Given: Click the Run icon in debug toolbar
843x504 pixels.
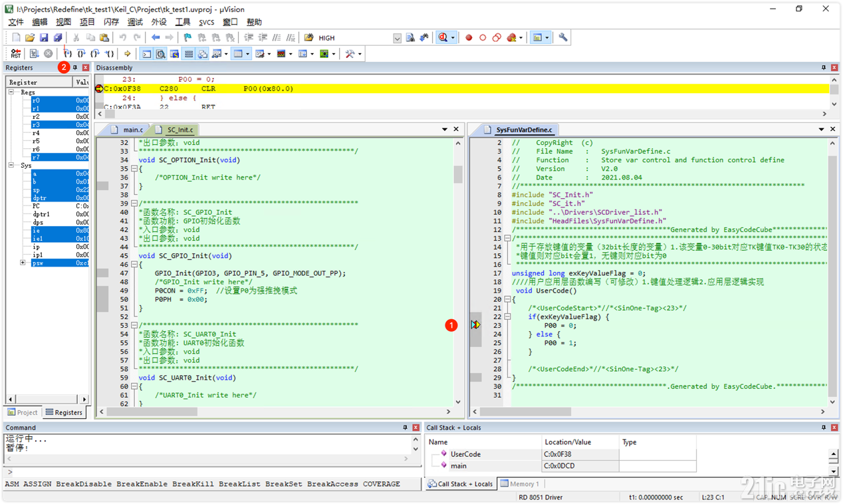Looking at the screenshot, I should click(x=34, y=54).
